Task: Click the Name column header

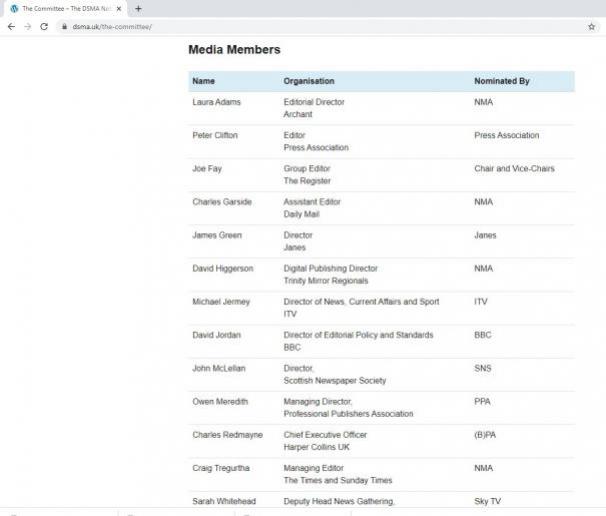Action: pos(203,81)
